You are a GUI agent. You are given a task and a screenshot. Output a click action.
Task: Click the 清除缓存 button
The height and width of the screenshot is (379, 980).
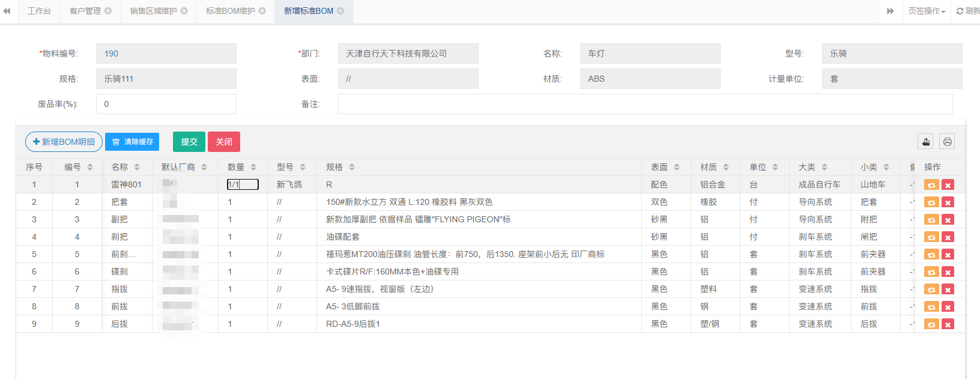pos(132,142)
